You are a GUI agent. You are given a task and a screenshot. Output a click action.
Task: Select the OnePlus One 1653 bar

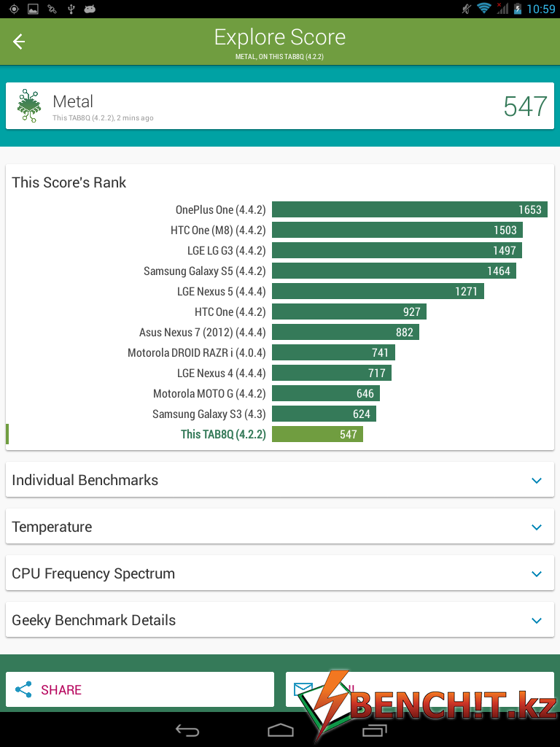coord(410,209)
